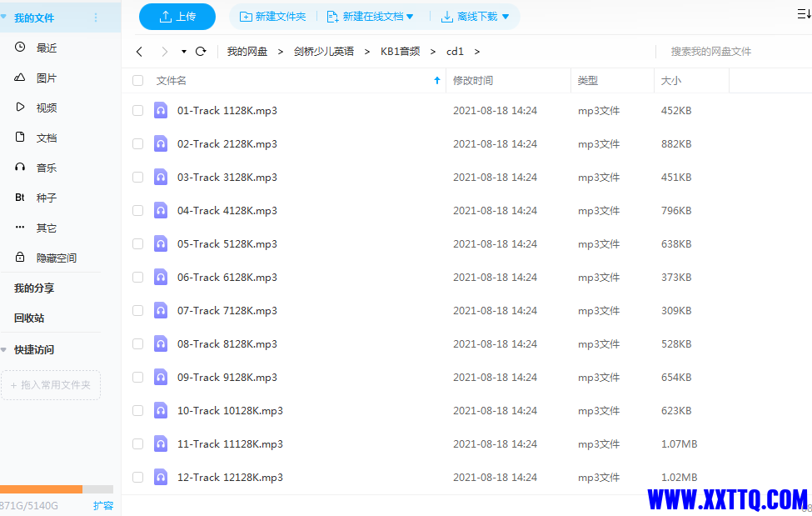This screenshot has width=812, height=516.
Task: Open 我的分享 in the sidebar
Action: [33, 288]
